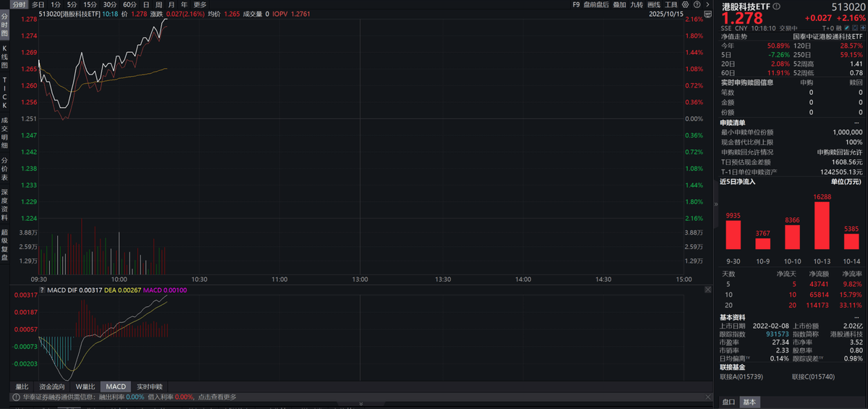Click the 10-13 net inflow bar
This screenshot has height=409, width=868.
(x=821, y=226)
